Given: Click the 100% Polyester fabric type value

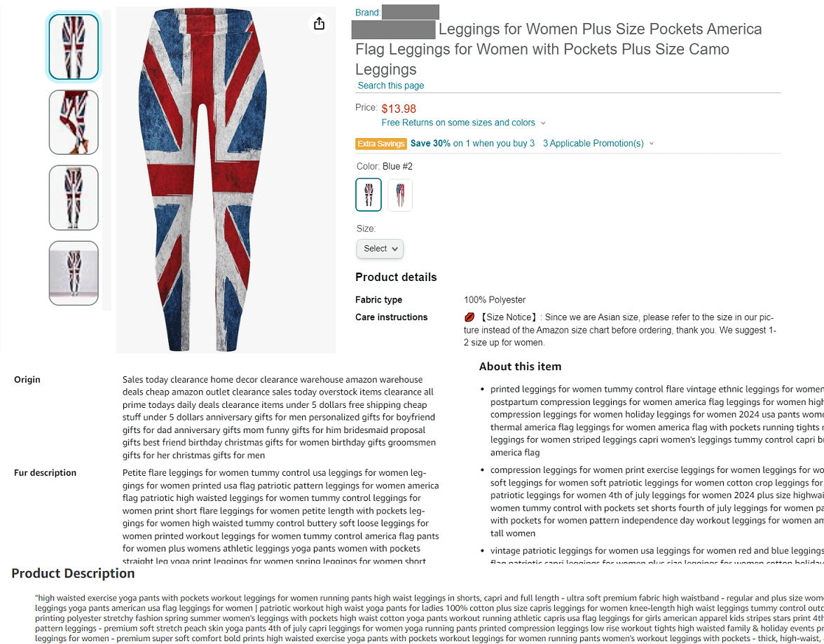Looking at the screenshot, I should (495, 299).
